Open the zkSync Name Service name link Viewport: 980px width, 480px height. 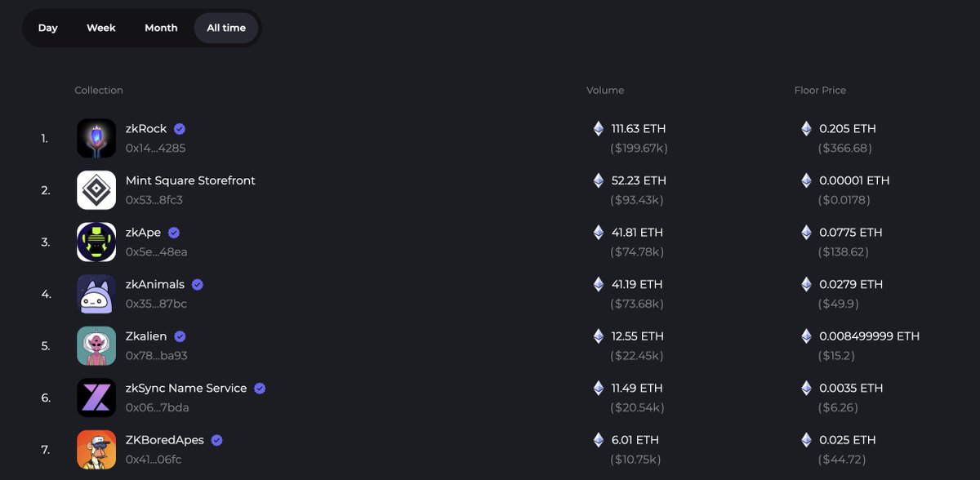[x=186, y=389]
